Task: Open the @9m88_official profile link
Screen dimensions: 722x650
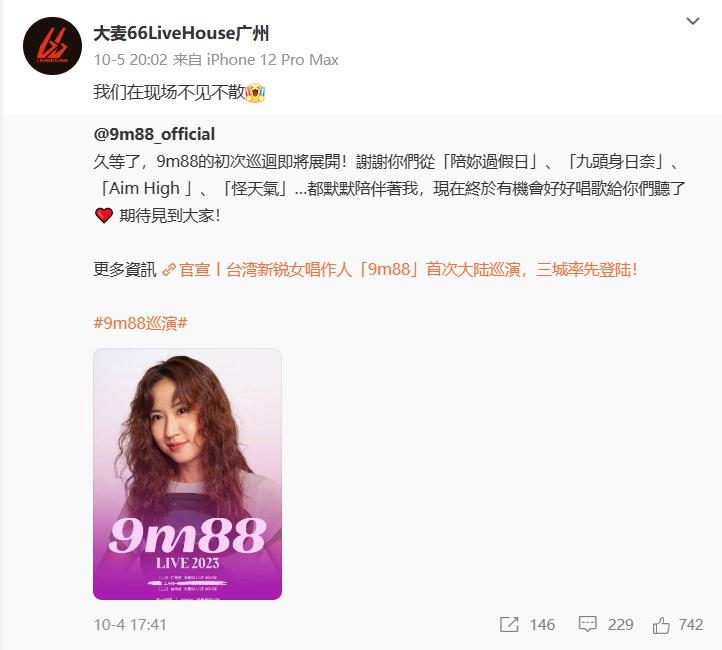Action: tap(154, 134)
